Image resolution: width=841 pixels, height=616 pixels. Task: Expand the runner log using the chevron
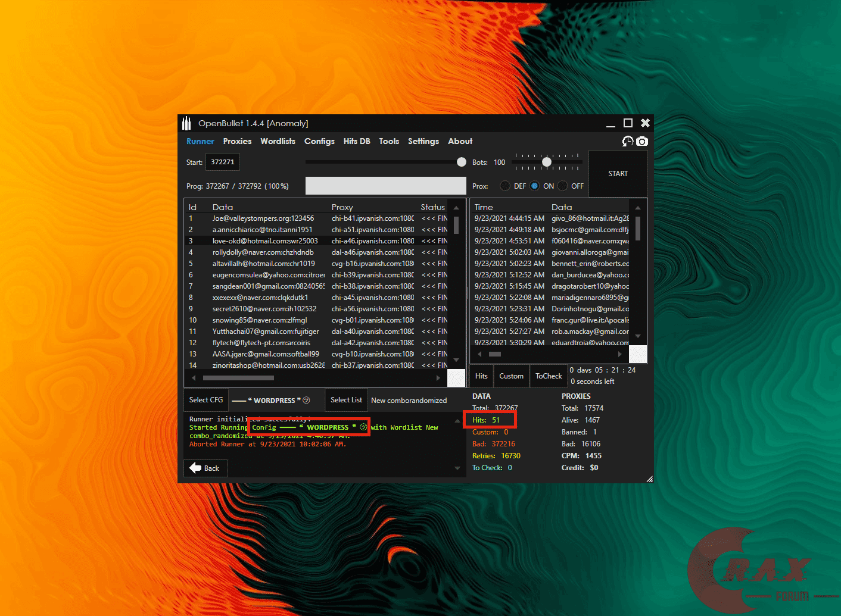point(457,468)
